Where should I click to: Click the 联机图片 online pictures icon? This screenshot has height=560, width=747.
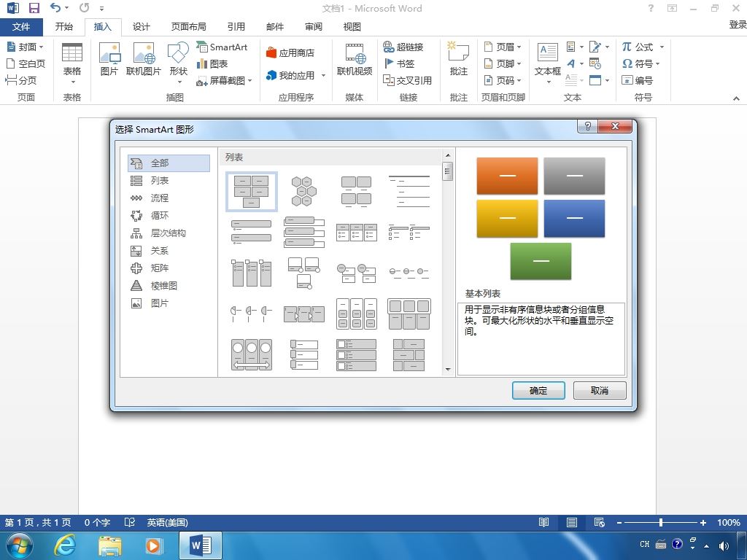[x=144, y=59]
